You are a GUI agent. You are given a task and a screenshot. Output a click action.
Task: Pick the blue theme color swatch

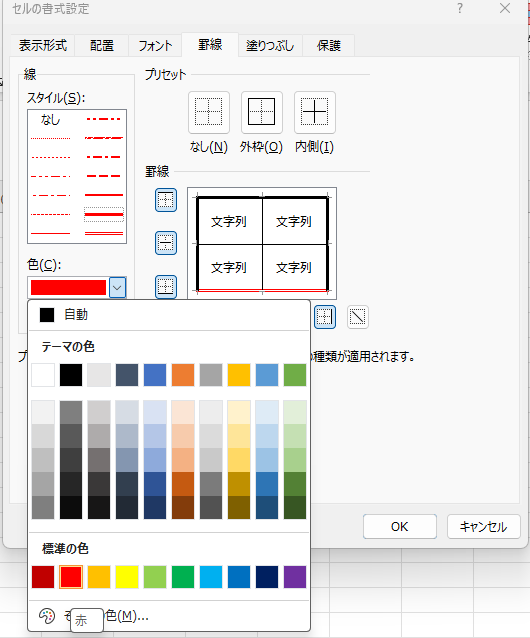[155, 375]
